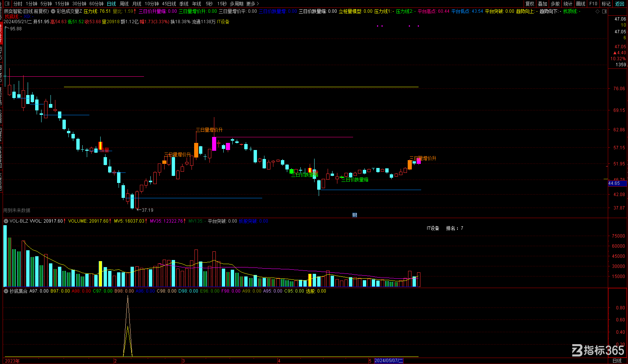
Task: Toggle the right info panel icon
Action: point(604,12)
